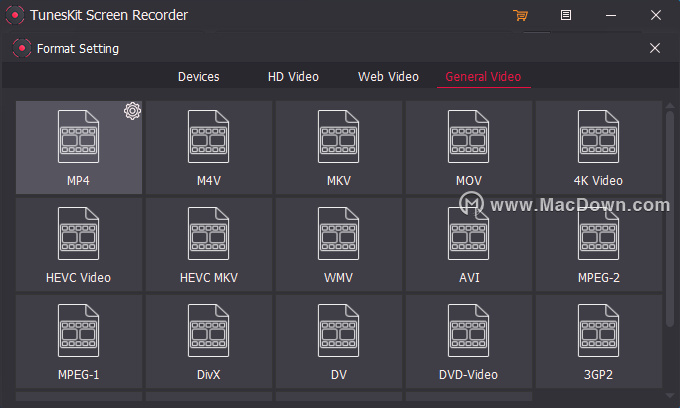Image resolution: width=680 pixels, height=408 pixels.
Task: Choose the DVD-Video format tile
Action: (469, 342)
